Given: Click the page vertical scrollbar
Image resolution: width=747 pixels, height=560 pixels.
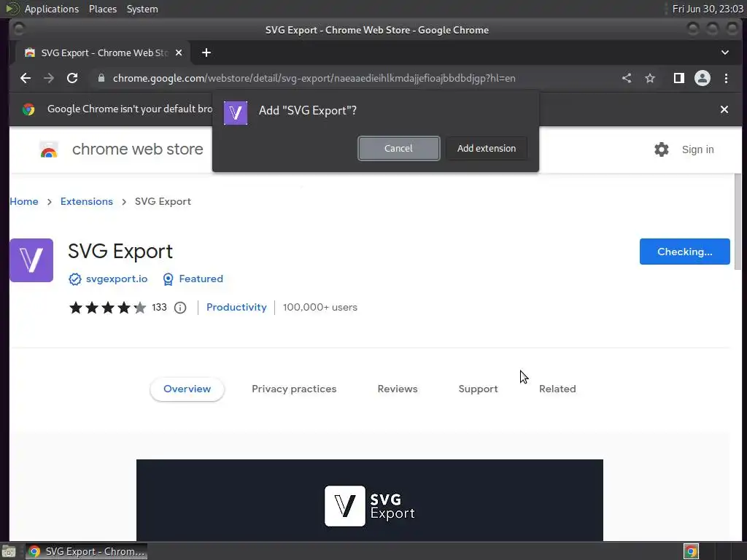Looking at the screenshot, I should click(738, 222).
